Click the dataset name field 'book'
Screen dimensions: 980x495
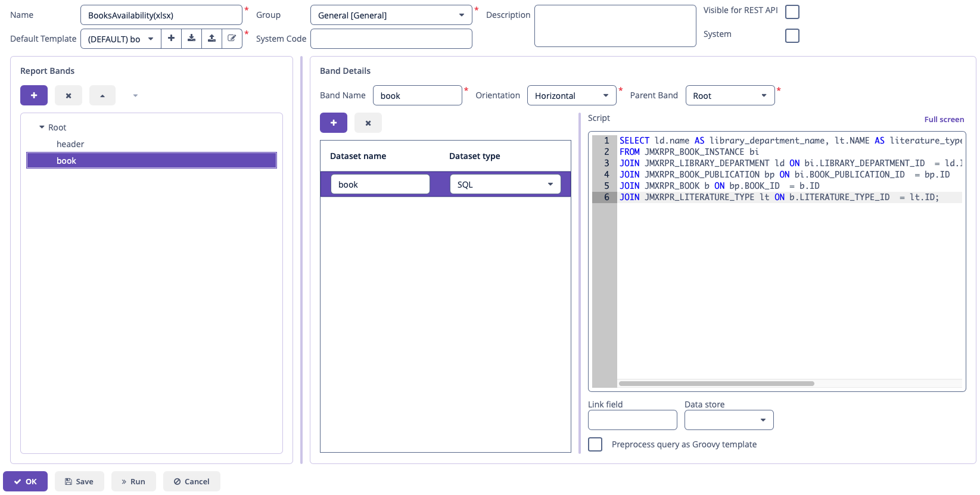pyautogui.click(x=380, y=184)
